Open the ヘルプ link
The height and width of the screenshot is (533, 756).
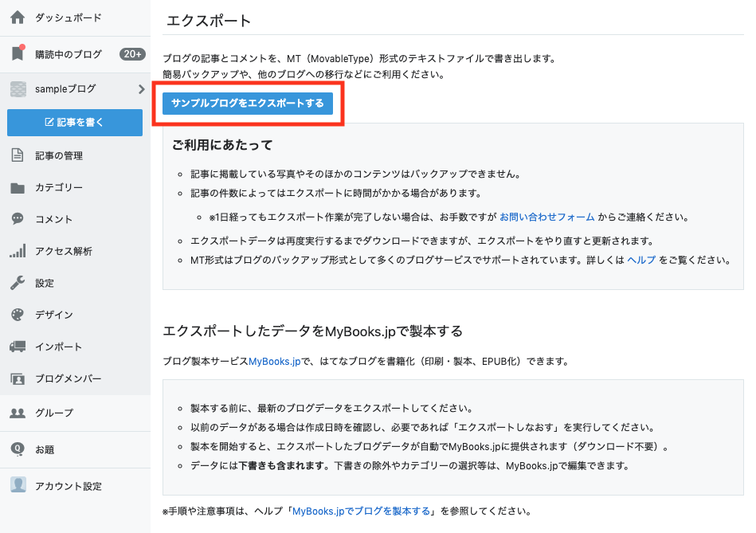[641, 260]
